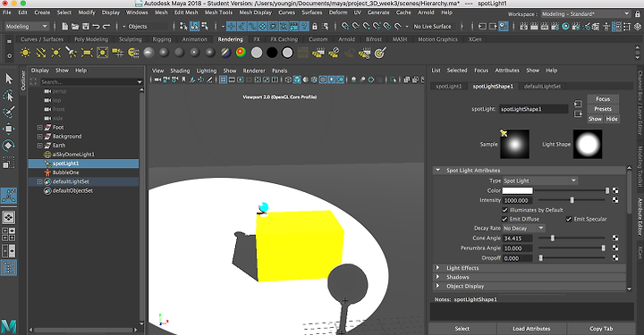
Task: Click the Load Attributes button
Action: [531, 329]
